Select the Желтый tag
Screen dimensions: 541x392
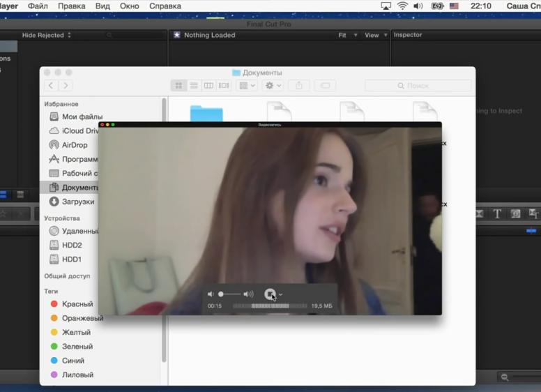tap(70, 332)
